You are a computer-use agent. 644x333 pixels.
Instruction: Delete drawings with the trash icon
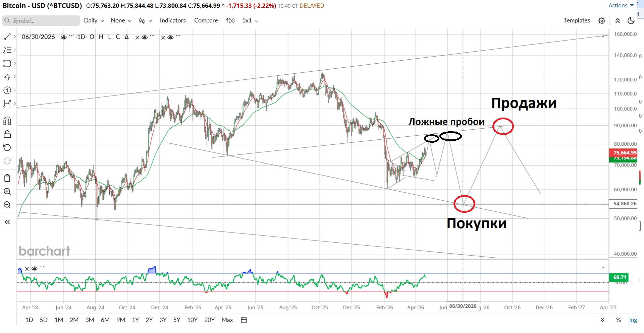coord(7,178)
